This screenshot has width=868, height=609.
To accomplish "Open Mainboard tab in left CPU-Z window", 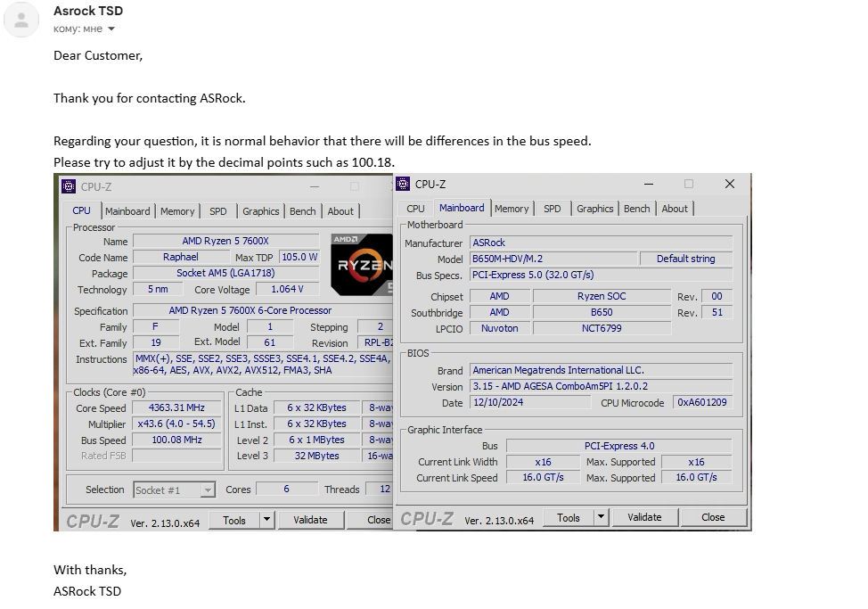I will [x=127, y=211].
